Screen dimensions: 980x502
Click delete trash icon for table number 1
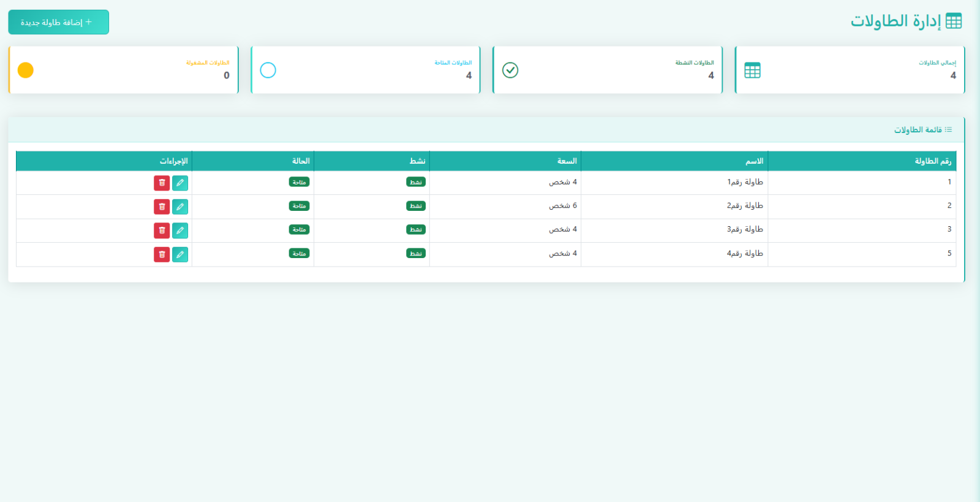(x=162, y=183)
